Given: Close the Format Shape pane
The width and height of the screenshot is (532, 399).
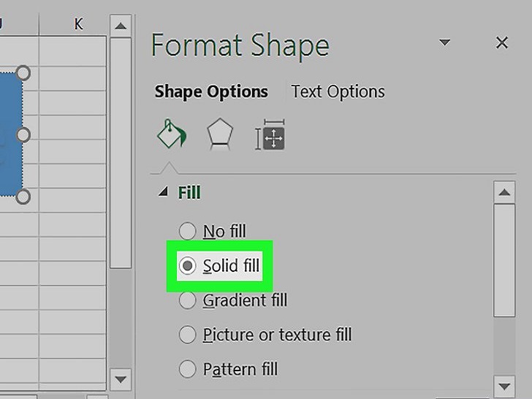Looking at the screenshot, I should [x=502, y=42].
